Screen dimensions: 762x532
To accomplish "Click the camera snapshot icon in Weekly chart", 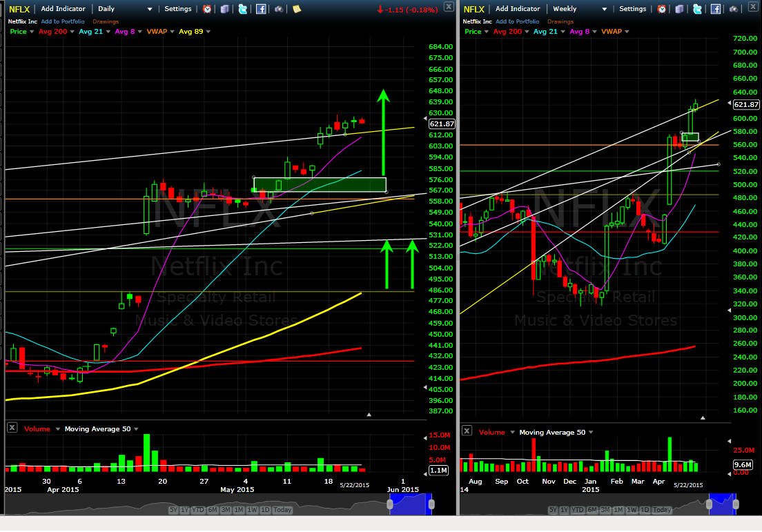I will click(x=734, y=9).
